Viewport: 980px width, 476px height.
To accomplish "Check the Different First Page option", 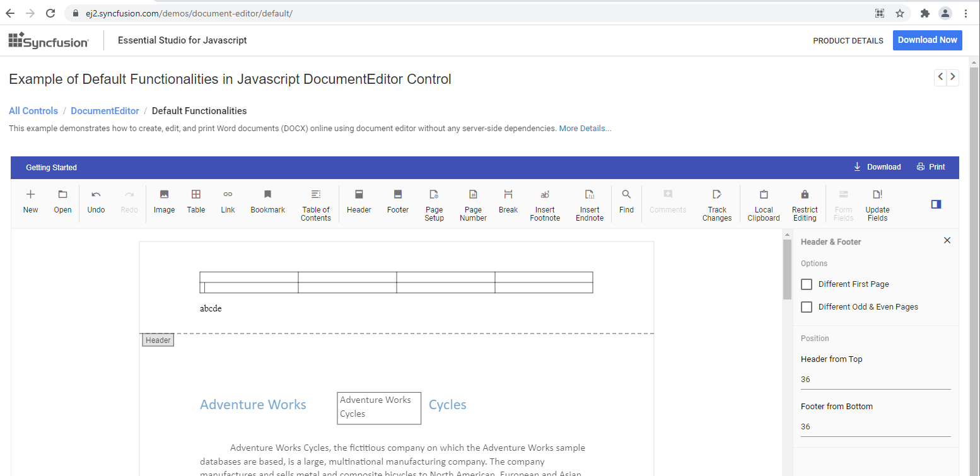I will pos(807,284).
